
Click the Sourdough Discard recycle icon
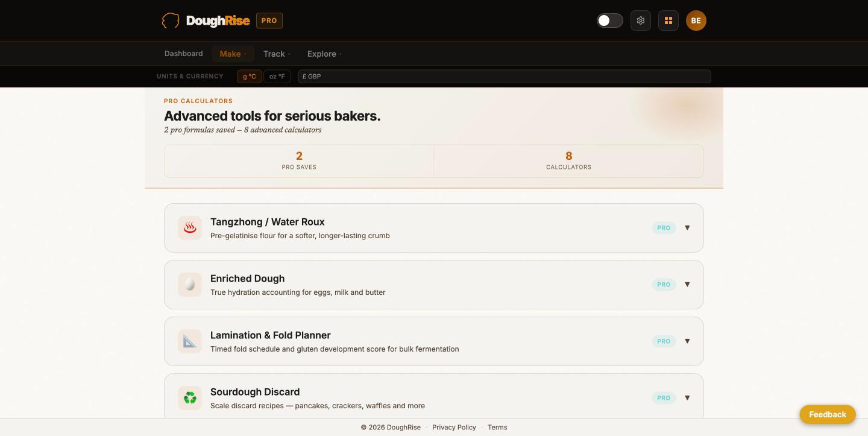[190, 398]
